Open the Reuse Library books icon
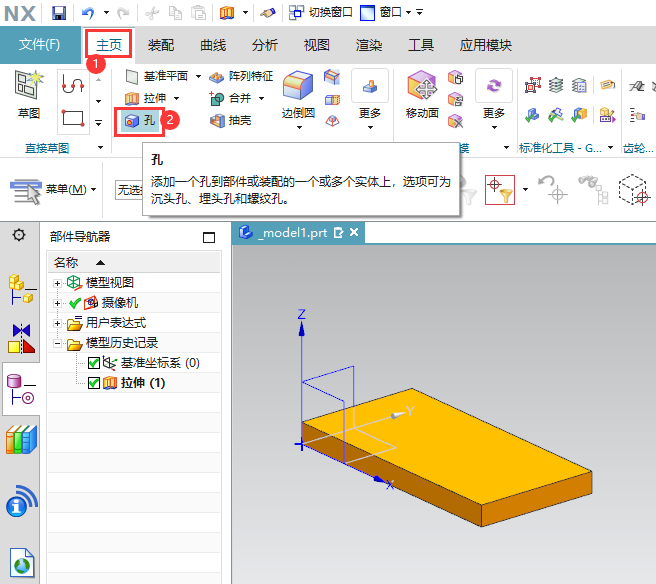The height and width of the screenshot is (584, 656). 22,439
